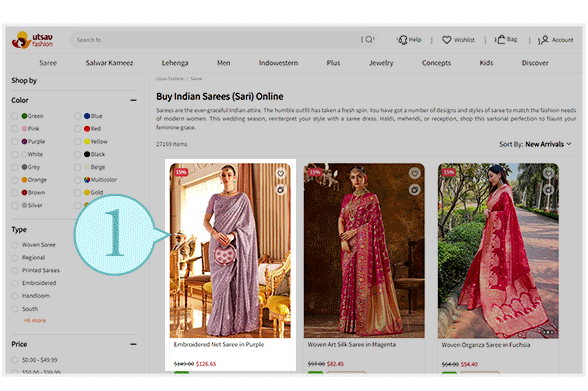This screenshot has height=391, width=588.
Task: Click similar-items icon on magenta saree
Action: pyautogui.click(x=414, y=190)
